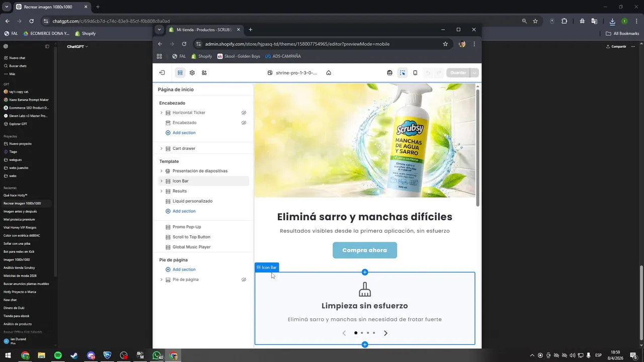Image resolution: width=644 pixels, height=362 pixels.
Task: Open tab search dropdown in Shopify window
Action: (x=159, y=30)
